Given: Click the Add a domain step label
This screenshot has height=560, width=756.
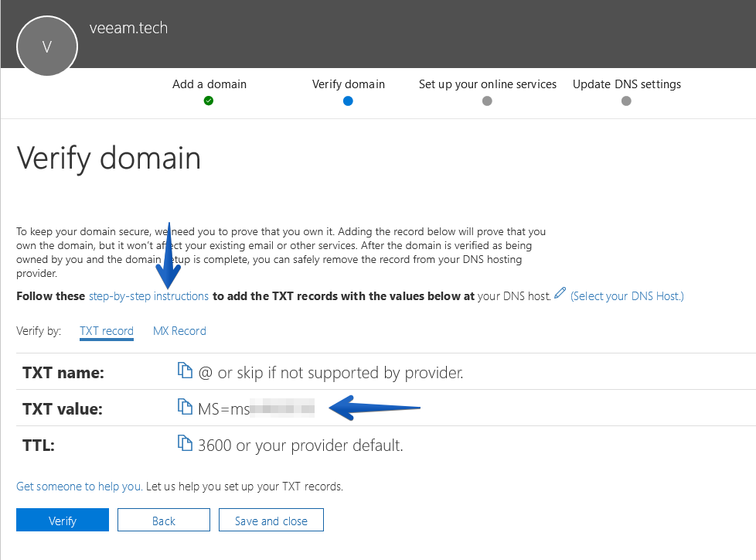Looking at the screenshot, I should [x=209, y=84].
